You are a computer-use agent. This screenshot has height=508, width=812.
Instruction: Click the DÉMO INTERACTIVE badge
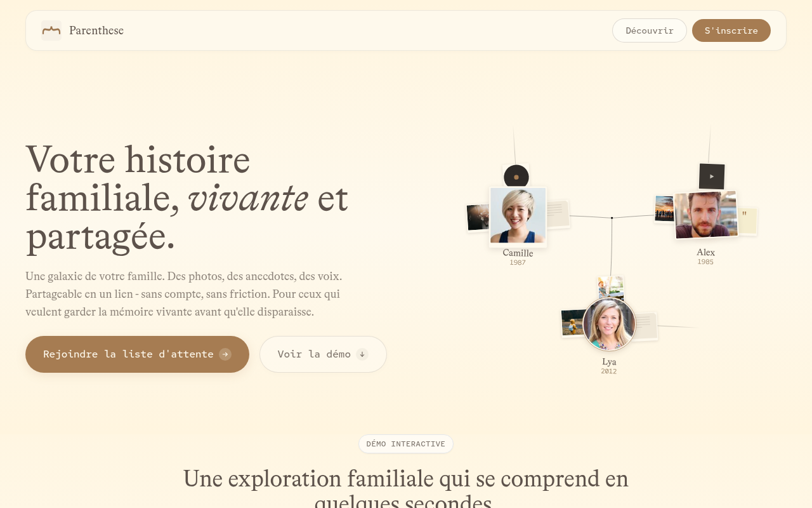point(406,444)
